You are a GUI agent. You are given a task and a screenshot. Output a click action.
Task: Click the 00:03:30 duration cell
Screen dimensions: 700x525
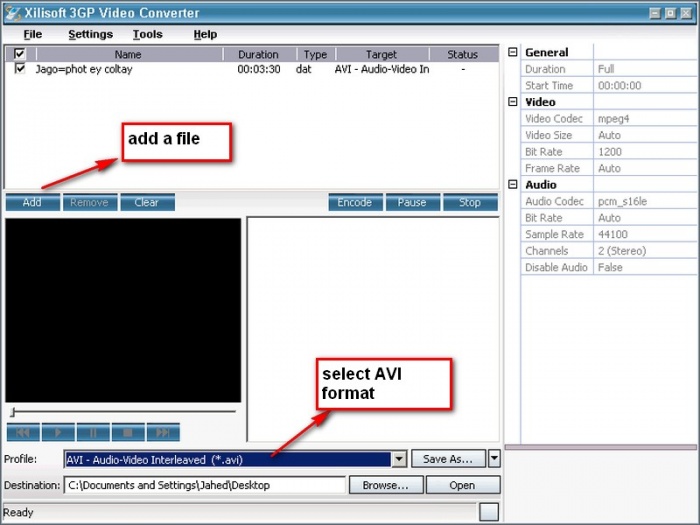tap(259, 69)
